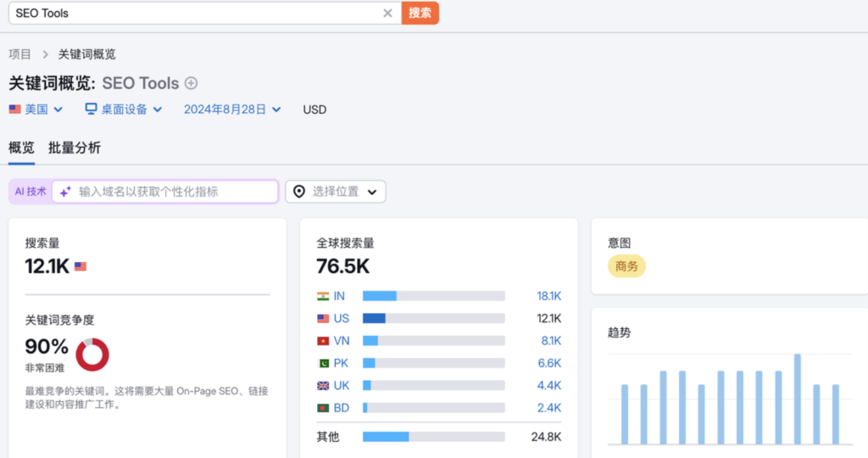Click the keyword difficulty donut chart

pos(92,355)
